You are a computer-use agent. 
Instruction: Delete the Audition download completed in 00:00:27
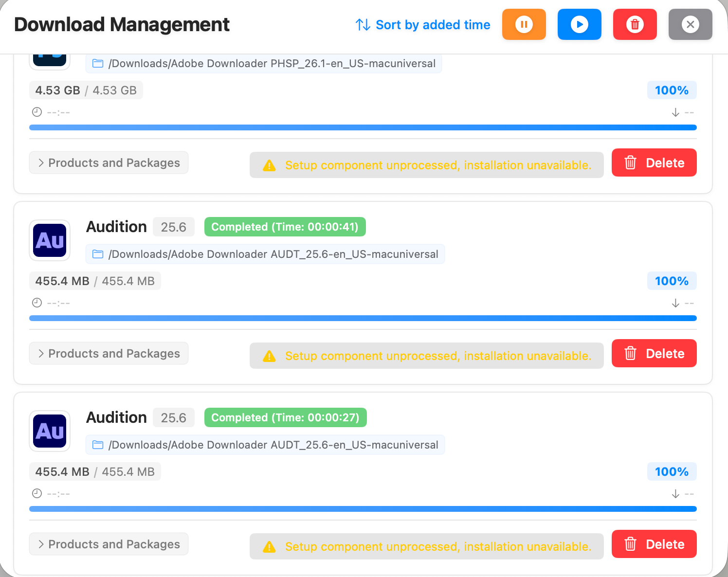654,544
